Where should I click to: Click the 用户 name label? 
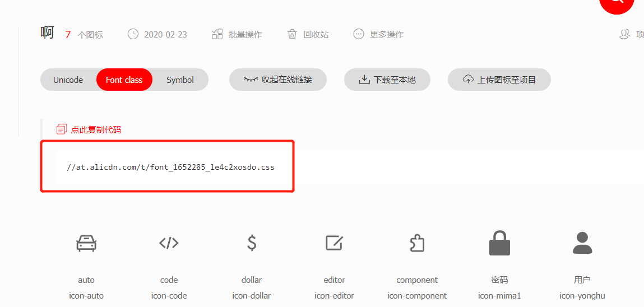click(582, 280)
